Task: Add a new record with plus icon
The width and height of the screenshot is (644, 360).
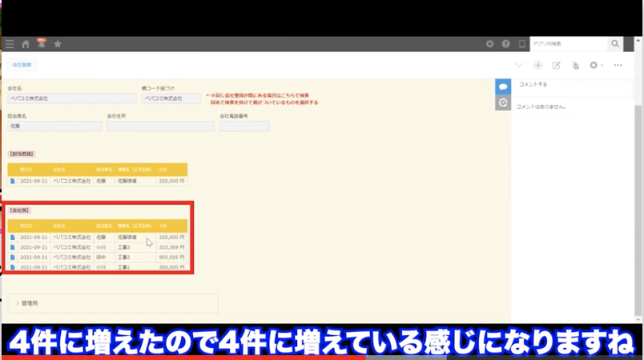Action: (537, 66)
